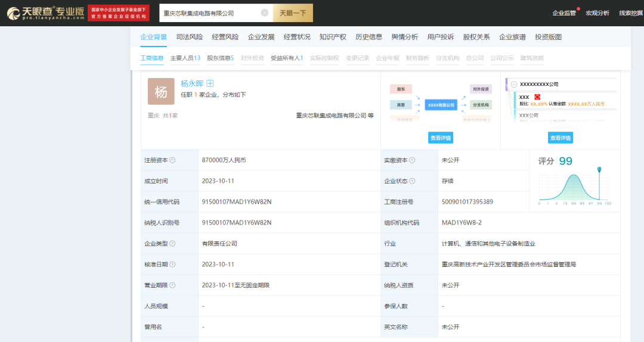
Task: Clear the search box with the X icon
Action: click(x=264, y=13)
